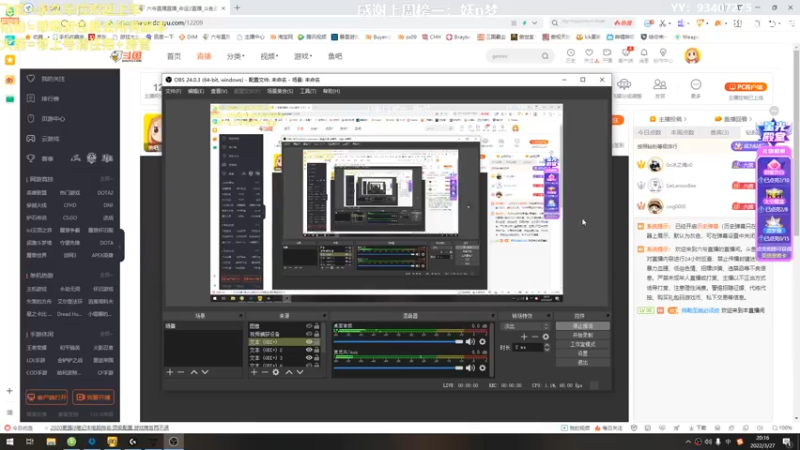Open Douyu viewing history clock icon
This screenshot has height=450, width=800.
pos(570,53)
